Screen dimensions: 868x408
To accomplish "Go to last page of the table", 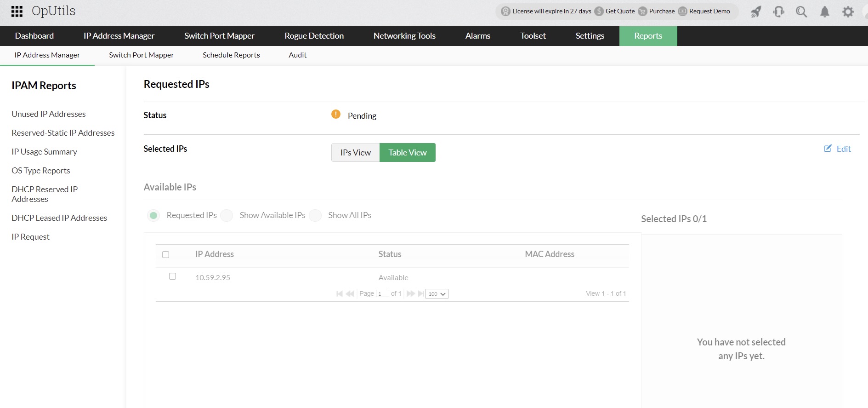I will pyautogui.click(x=421, y=293).
